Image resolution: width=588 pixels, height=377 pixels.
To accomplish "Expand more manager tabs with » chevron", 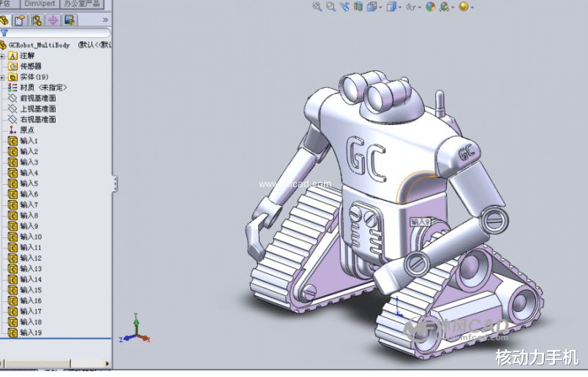I will (x=105, y=20).
